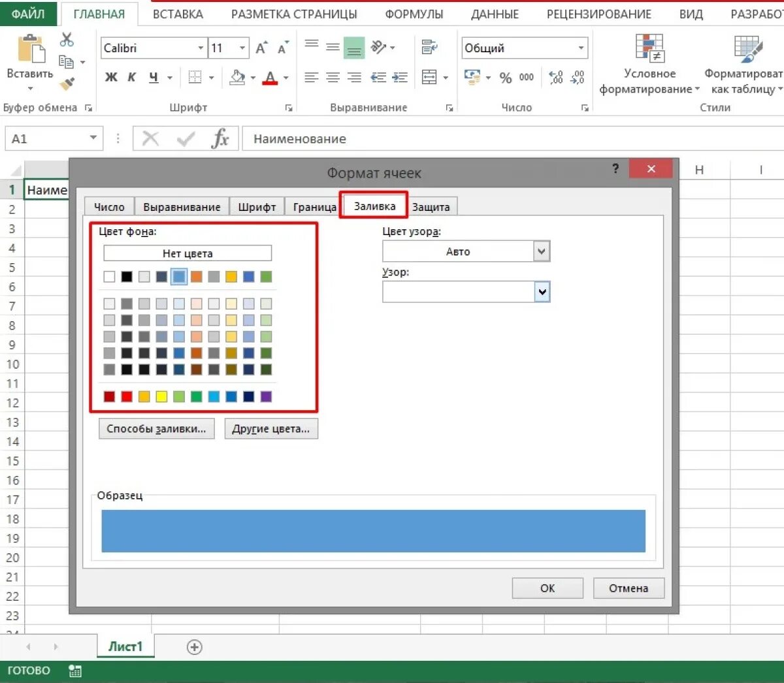Screen dimensions: 784x683
Task: Open the ФАЙЛ menu
Action: point(28,14)
